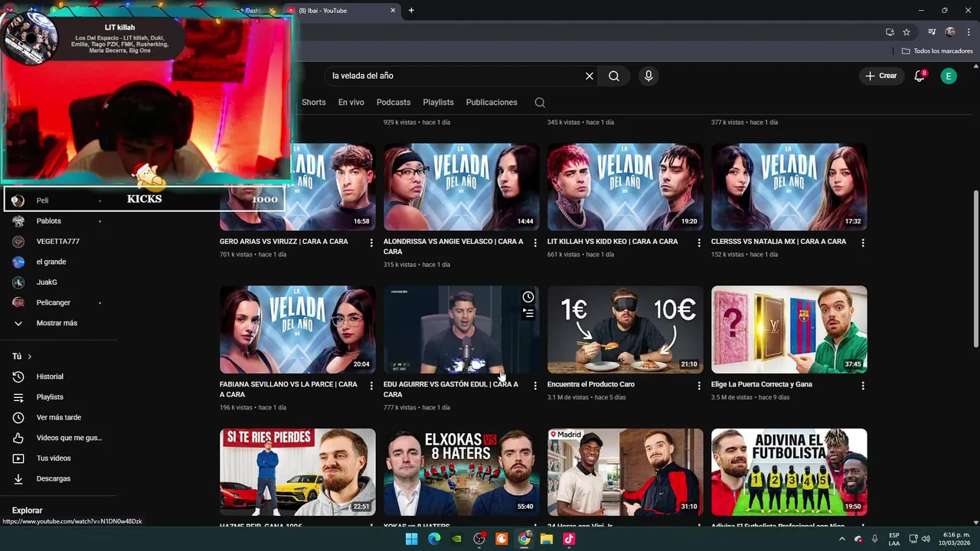Open Windows Start menu
This screenshot has width=980, height=551.
pyautogui.click(x=411, y=539)
